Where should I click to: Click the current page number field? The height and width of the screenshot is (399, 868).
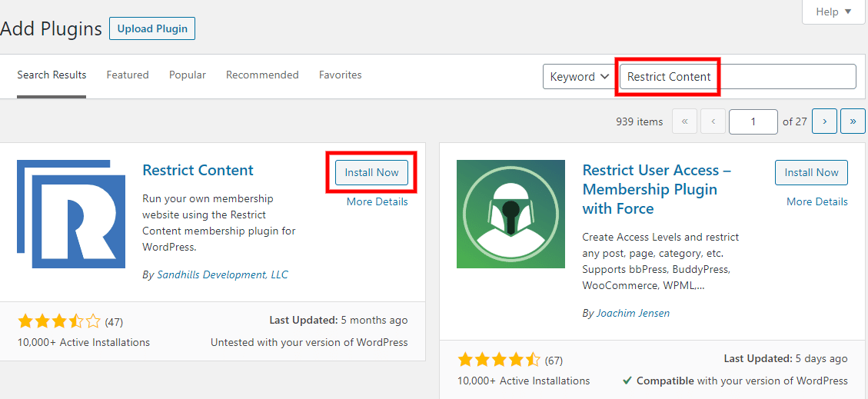click(x=753, y=121)
